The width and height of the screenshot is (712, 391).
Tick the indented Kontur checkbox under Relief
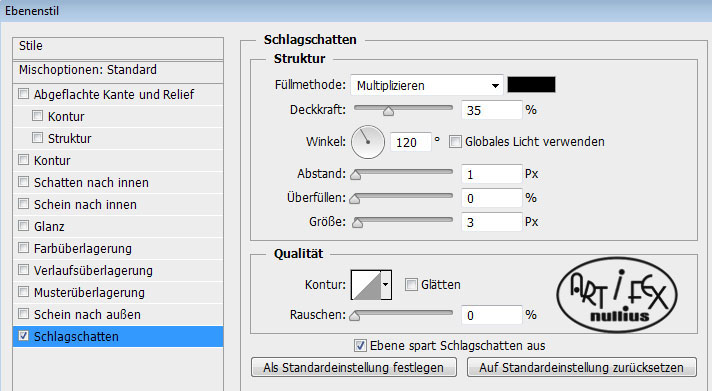coord(37,116)
